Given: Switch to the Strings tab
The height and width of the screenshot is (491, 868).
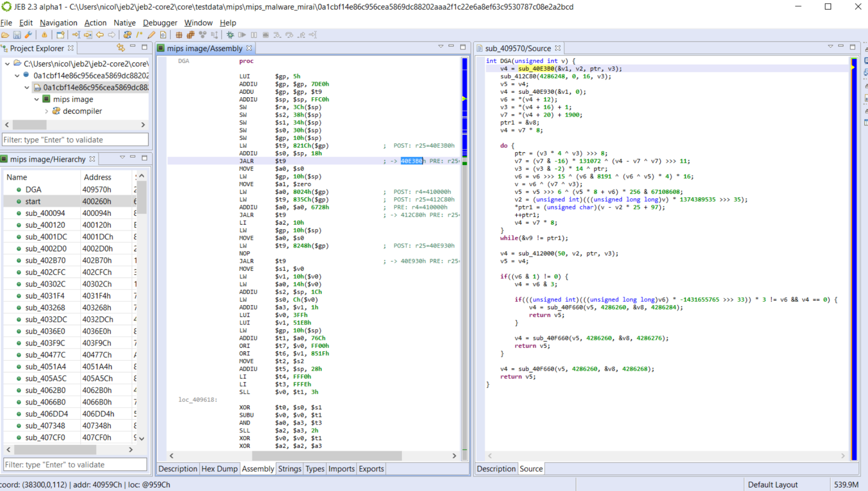Looking at the screenshot, I should [289, 469].
